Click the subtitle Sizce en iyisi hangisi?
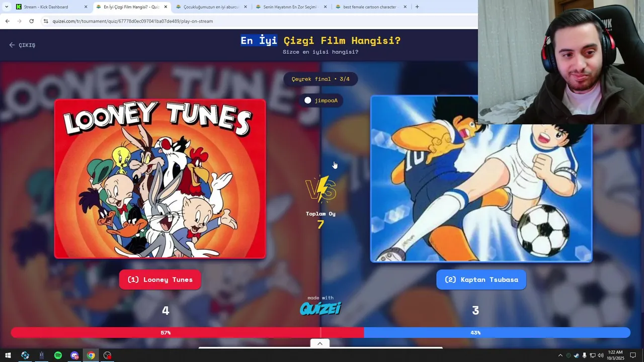This screenshot has height=362, width=644. [320, 52]
